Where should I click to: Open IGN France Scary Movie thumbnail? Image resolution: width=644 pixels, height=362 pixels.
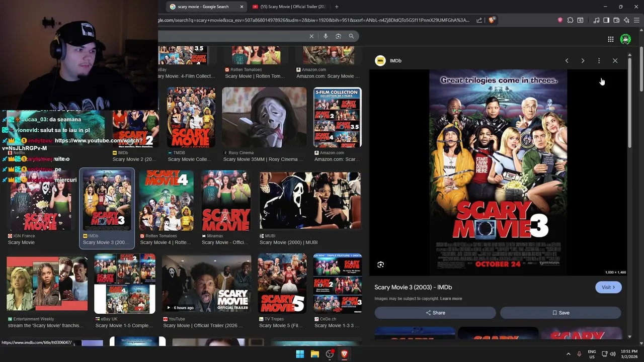click(41, 200)
